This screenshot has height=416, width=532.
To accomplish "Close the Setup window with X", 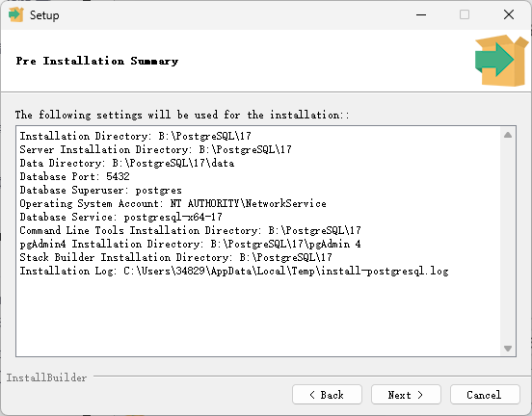I will coord(509,14).
